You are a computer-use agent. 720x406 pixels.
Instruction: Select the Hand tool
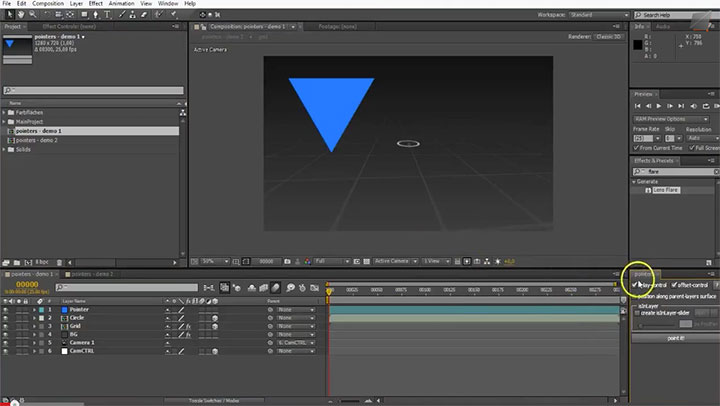[x=21, y=15]
